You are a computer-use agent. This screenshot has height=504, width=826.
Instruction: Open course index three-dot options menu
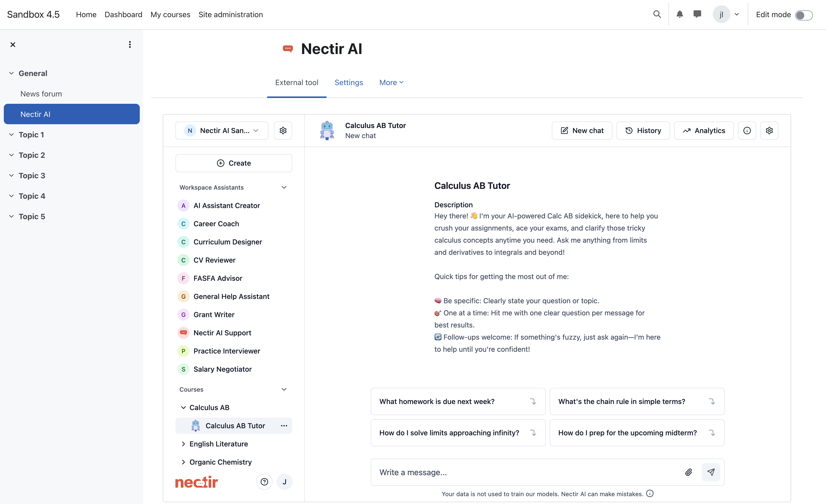tap(130, 44)
